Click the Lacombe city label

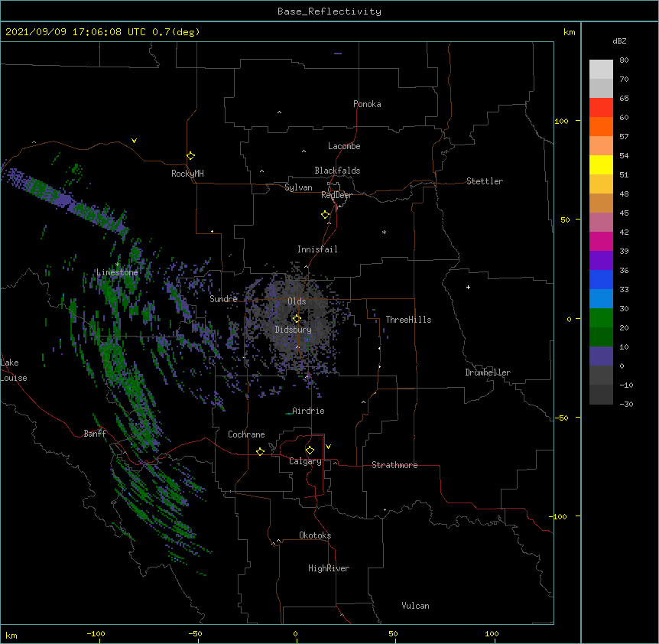344,146
